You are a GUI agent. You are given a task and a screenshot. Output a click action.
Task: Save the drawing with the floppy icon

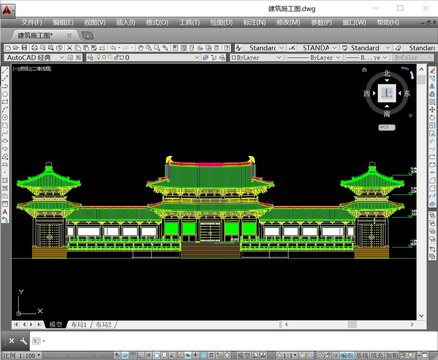[x=24, y=48]
